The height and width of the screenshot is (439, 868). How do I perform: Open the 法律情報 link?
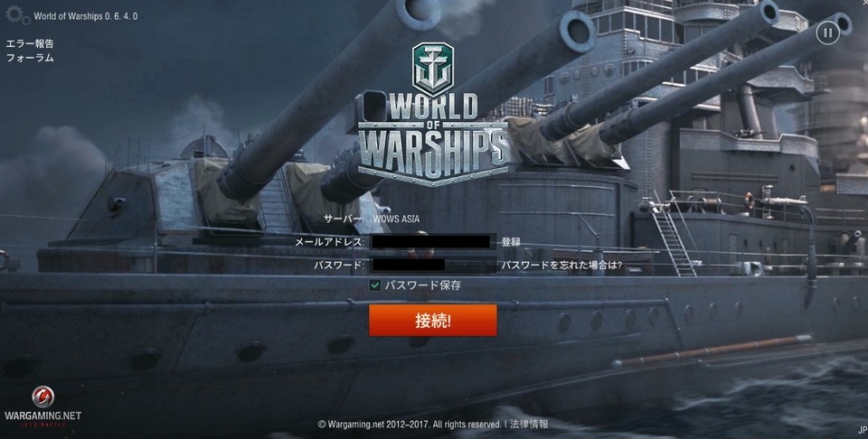529,424
